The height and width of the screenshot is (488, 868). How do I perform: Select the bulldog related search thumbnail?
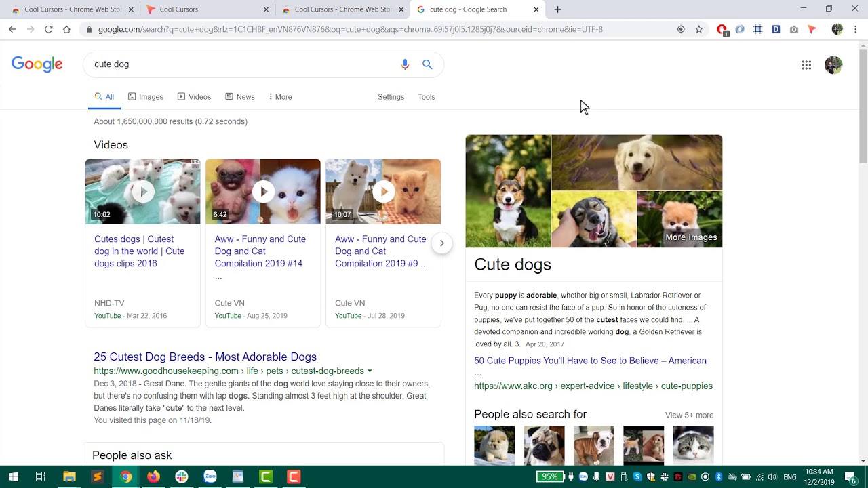(x=593, y=445)
